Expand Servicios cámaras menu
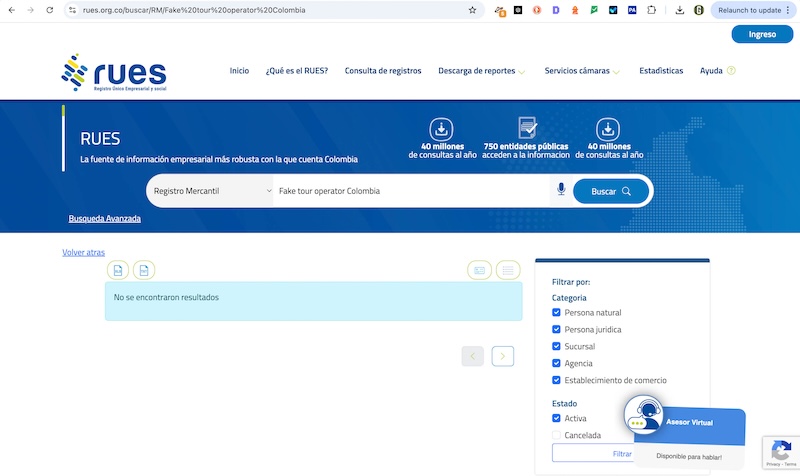This screenshot has width=800, height=476. (582, 71)
